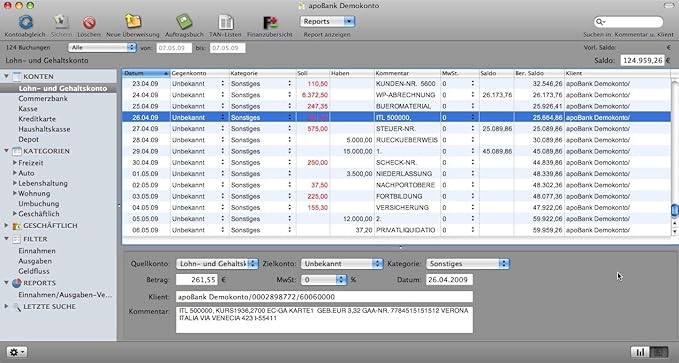
Task: Open Neue Überweisung from toolbar
Action: 133,21
